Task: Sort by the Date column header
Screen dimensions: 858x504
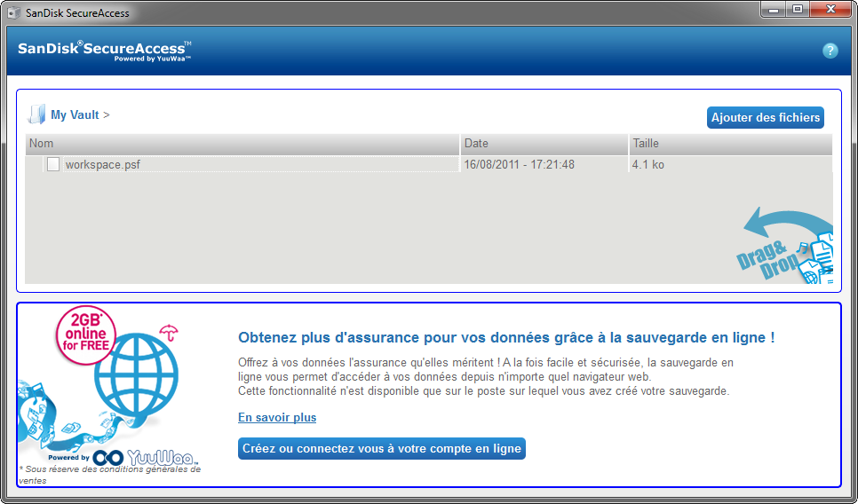Action: (544, 144)
